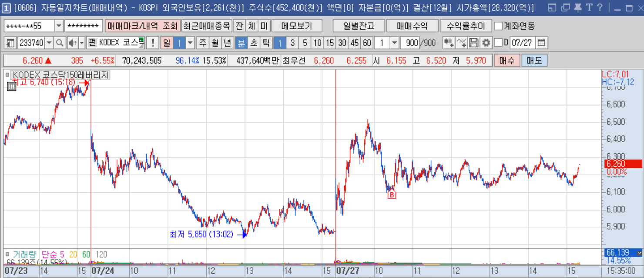Expand the speaker options dropdown arrow
Screen dimensions: 644x278
point(82,43)
